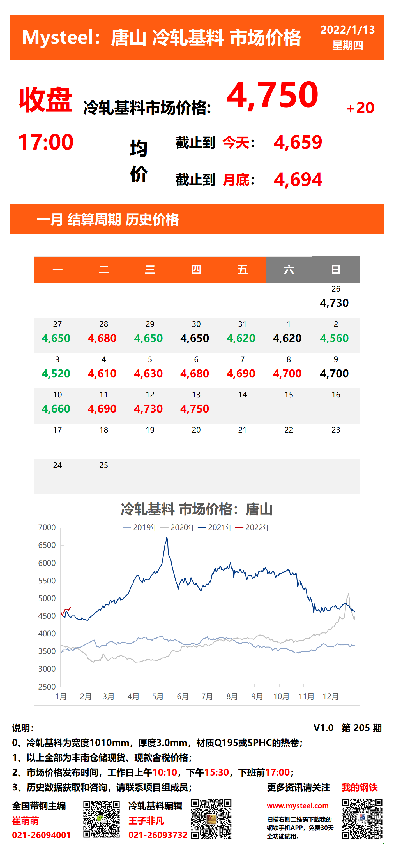Click the 六 weekday column header
The image size is (394, 868).
289,269
